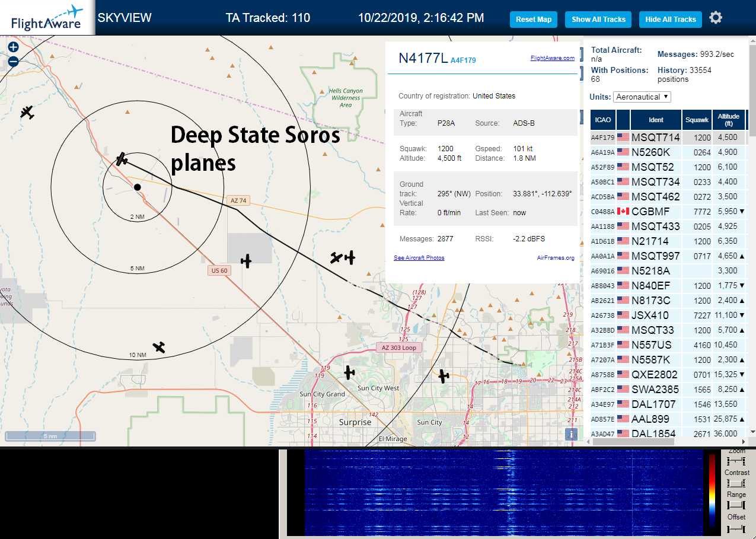Zoom out the map with minus button
This screenshot has height=539, width=756.
pyautogui.click(x=14, y=61)
